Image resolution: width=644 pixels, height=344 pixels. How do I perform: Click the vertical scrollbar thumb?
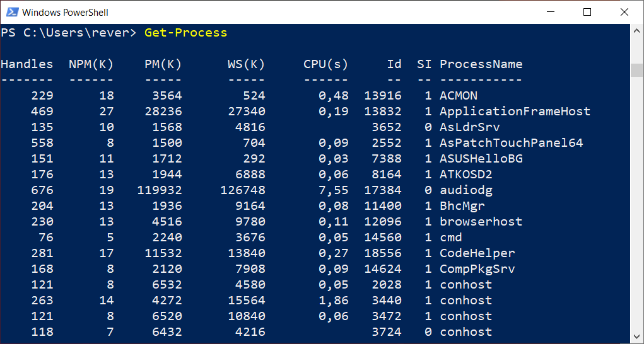click(x=636, y=70)
